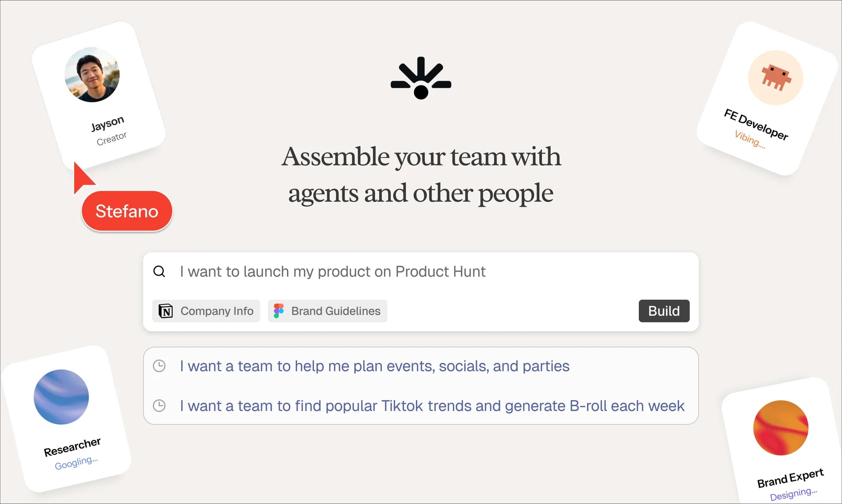Toggle the Brand Guidelines attachment chip
Viewport: 842px width, 504px height.
(327, 311)
